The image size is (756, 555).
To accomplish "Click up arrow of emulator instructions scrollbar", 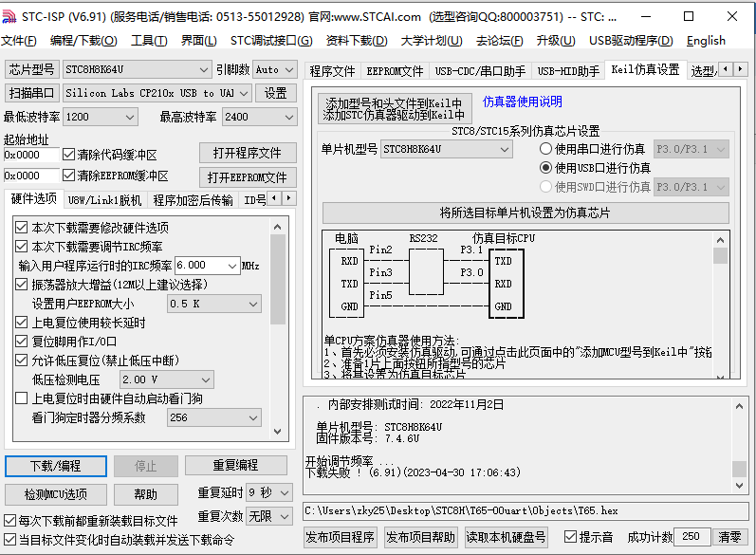I will [x=720, y=240].
